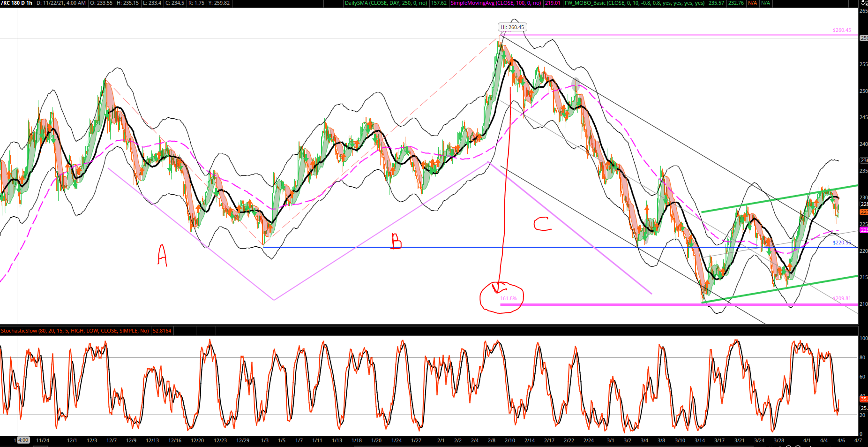This screenshot has height=447, width=868.
Task: Click the $209.81 price level label
Action: tap(842, 298)
